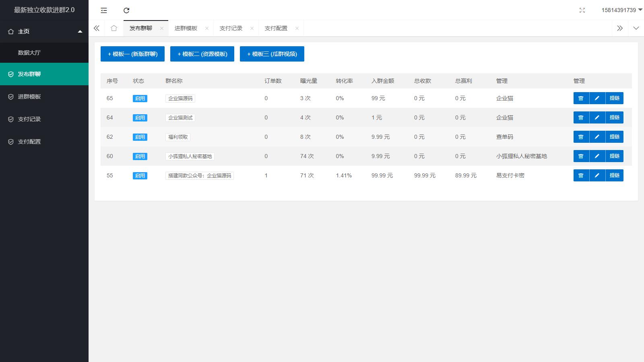Open the account dropdown 15814391739
This screenshot has height=362, width=644.
coord(621,10)
